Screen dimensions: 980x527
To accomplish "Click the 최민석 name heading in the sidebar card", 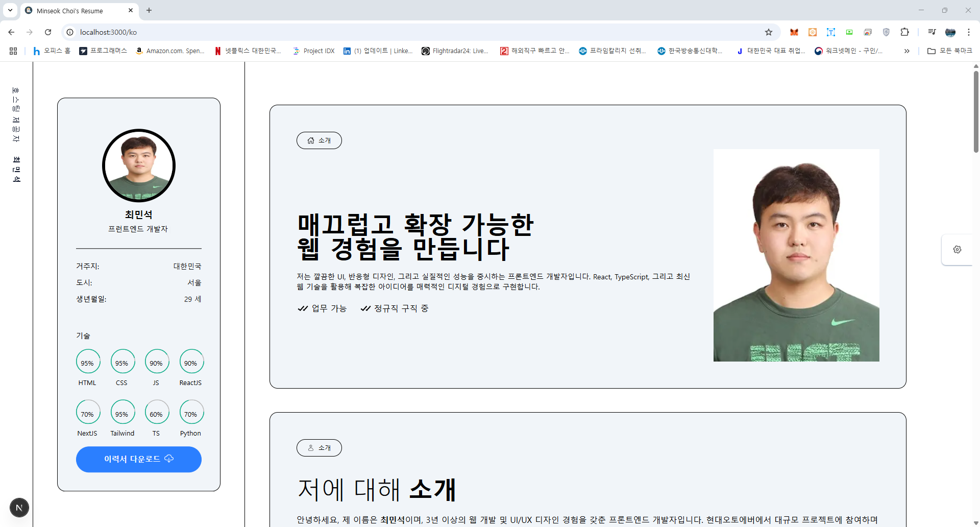I will pos(139,214).
